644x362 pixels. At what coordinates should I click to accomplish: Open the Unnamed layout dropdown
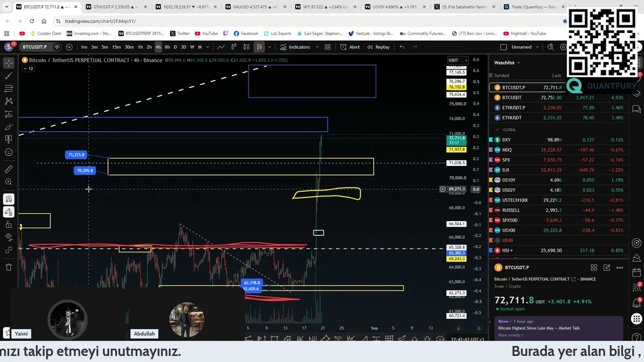point(537,47)
